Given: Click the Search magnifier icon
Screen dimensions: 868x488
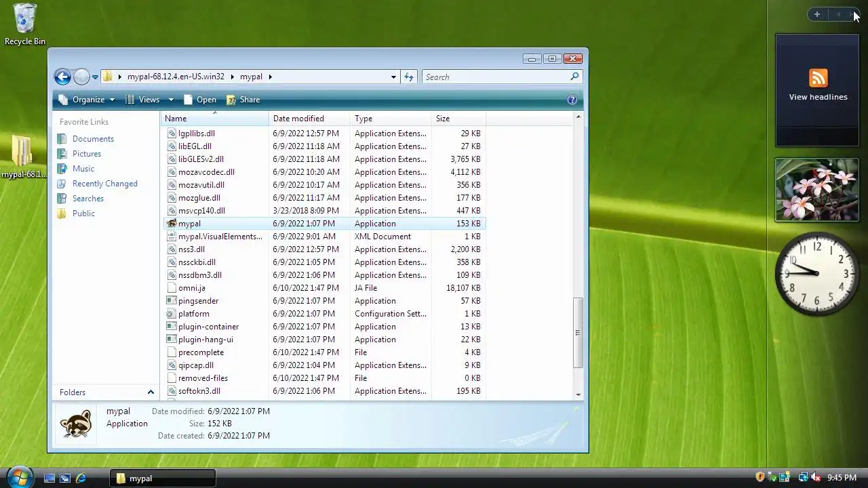Looking at the screenshot, I should click(x=574, y=77).
